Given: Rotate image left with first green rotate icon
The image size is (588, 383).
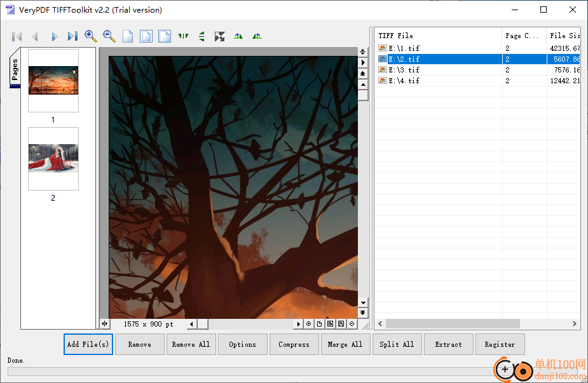Looking at the screenshot, I should pos(238,36).
